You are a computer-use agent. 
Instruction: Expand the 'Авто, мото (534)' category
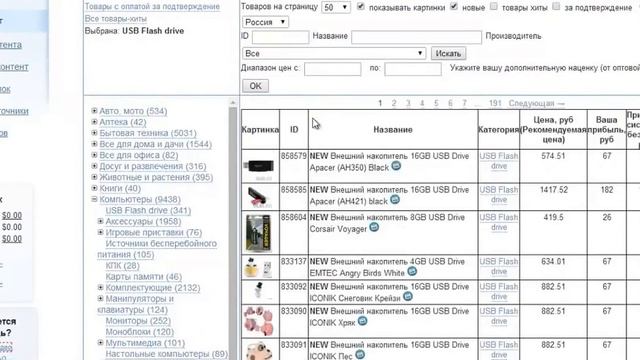[94, 111]
